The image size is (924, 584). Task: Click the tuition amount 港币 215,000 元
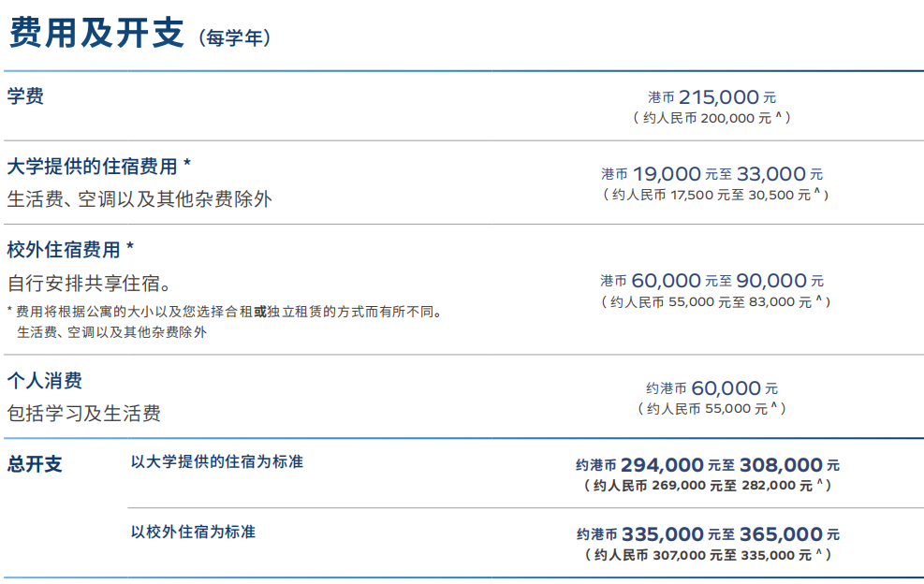pos(711,97)
